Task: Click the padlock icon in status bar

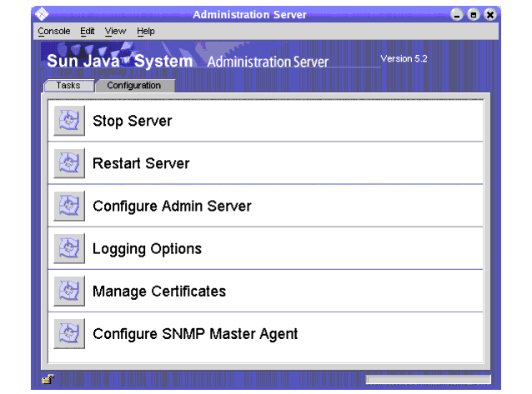Action: pyautogui.click(x=48, y=379)
